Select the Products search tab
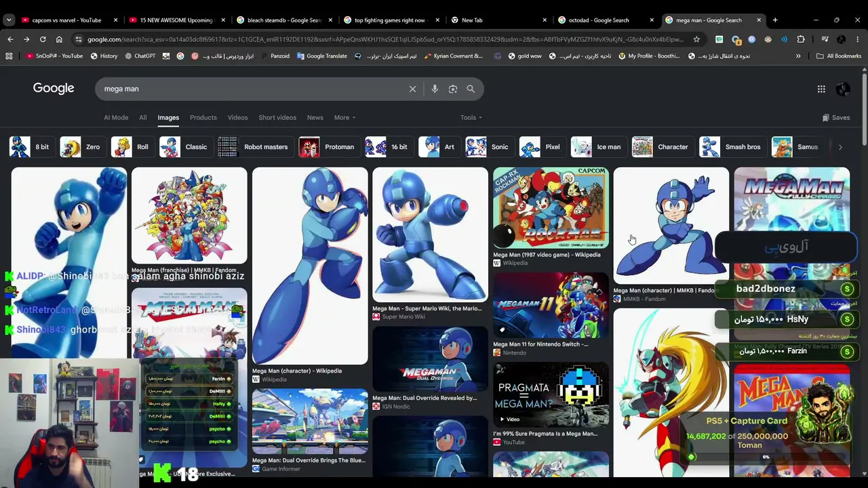Image resolution: width=868 pixels, height=488 pixels. [x=203, y=118]
